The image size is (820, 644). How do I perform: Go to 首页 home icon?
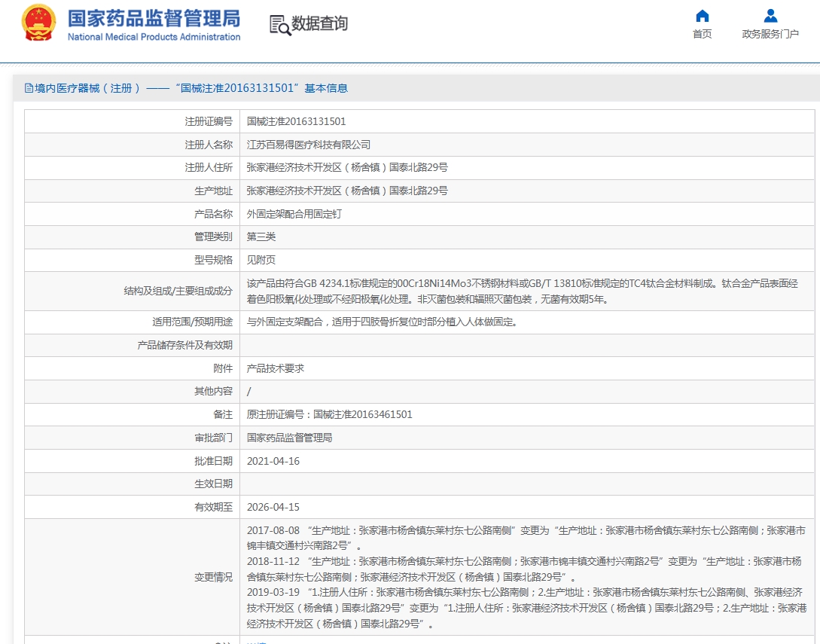702,16
